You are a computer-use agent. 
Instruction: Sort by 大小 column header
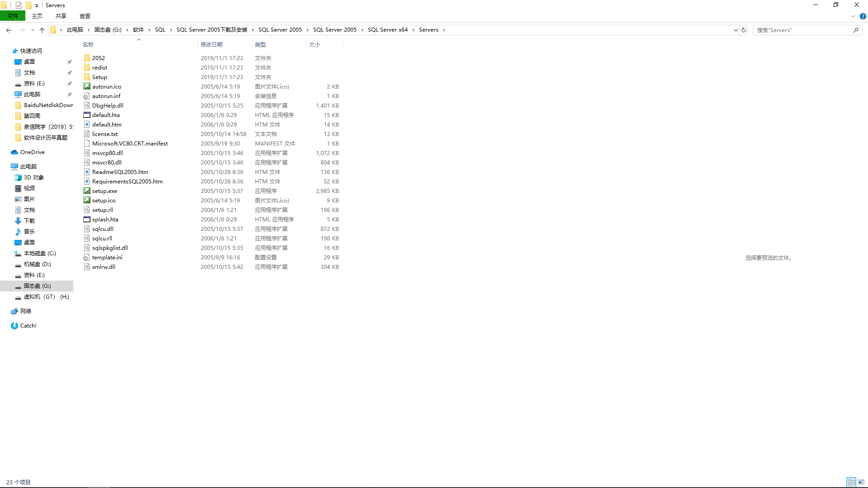click(314, 44)
